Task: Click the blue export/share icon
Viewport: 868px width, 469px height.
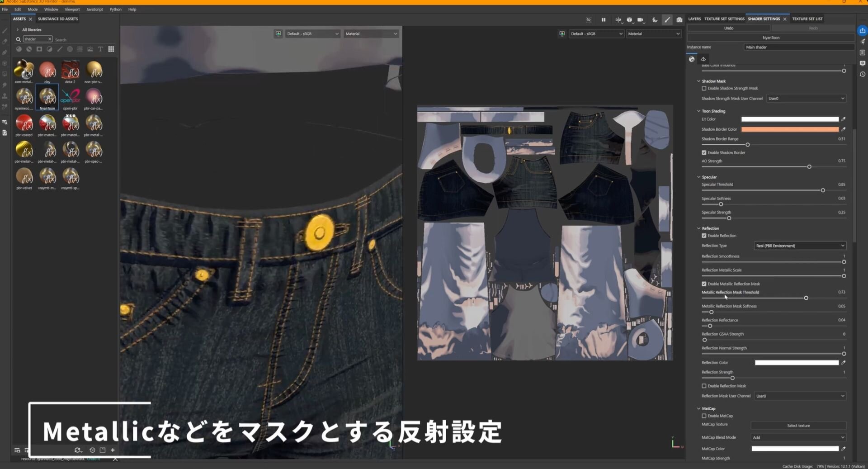Action: click(863, 30)
